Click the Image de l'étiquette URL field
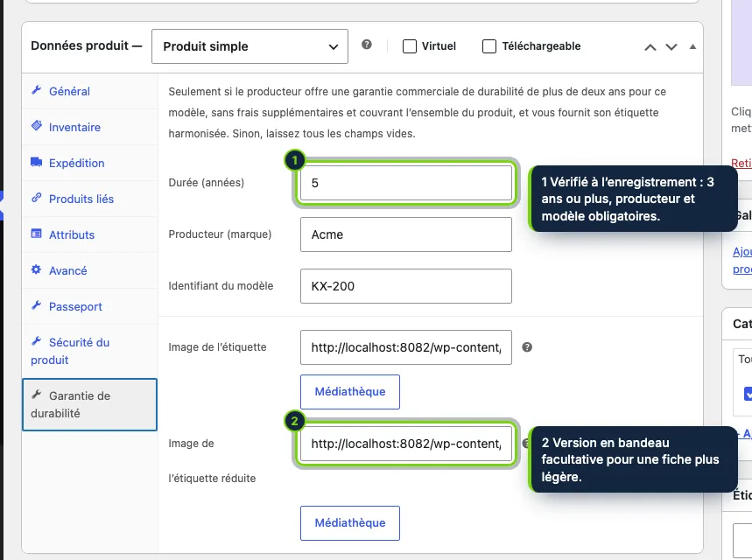 point(406,347)
